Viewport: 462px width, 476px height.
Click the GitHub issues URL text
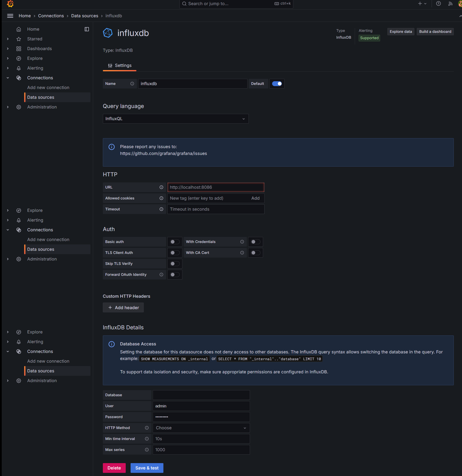tap(163, 153)
